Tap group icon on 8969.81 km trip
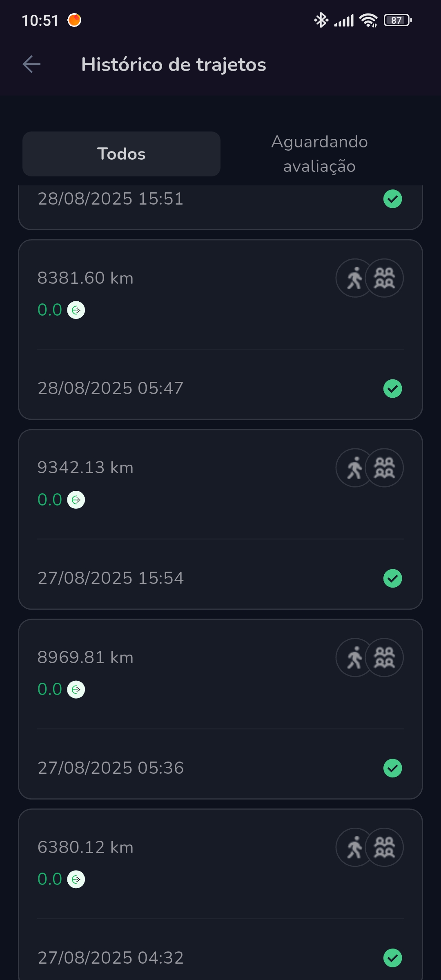Screen dimensions: 441x980 pos(385,657)
